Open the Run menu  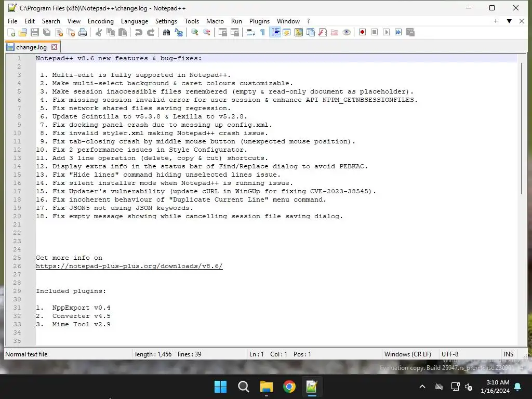pyautogui.click(x=236, y=21)
